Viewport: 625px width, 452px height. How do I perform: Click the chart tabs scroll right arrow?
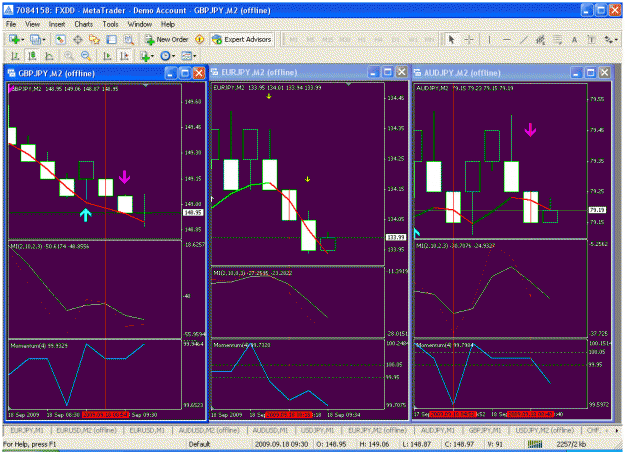coord(616,430)
